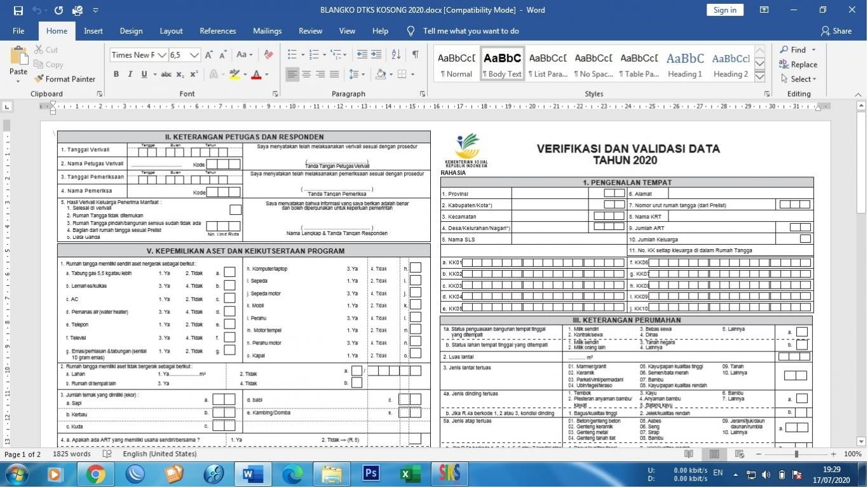Image resolution: width=868 pixels, height=488 pixels.
Task: Click the zoom slider handle
Action: 796,454
